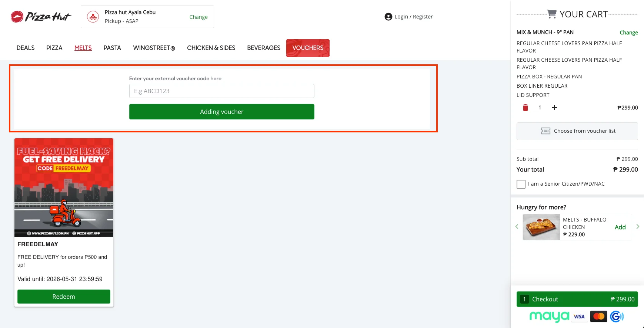The image size is (644, 328).
Task: Click the Mastercard payment logo
Action: (x=598, y=317)
